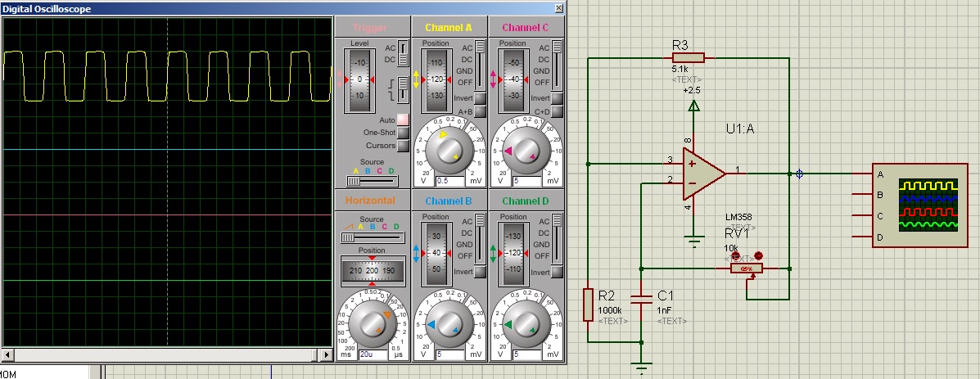Switch the trigger edge polarity slider
The height and width of the screenshot is (379, 980).
pos(403,89)
